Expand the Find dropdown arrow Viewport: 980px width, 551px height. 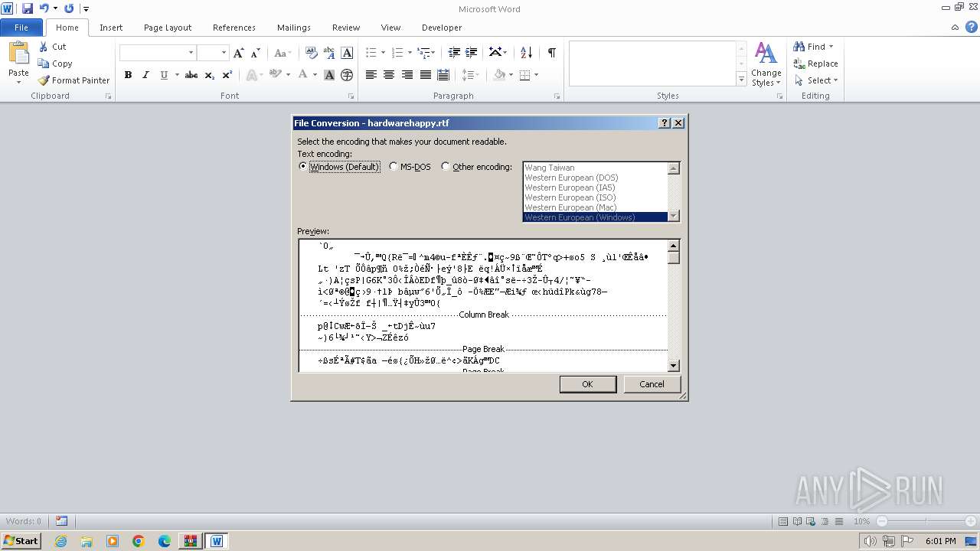click(x=831, y=47)
